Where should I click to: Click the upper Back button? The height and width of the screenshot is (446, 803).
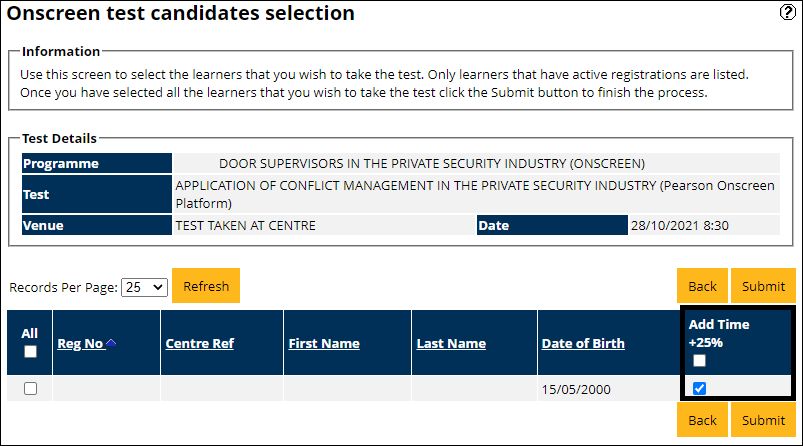(x=702, y=286)
